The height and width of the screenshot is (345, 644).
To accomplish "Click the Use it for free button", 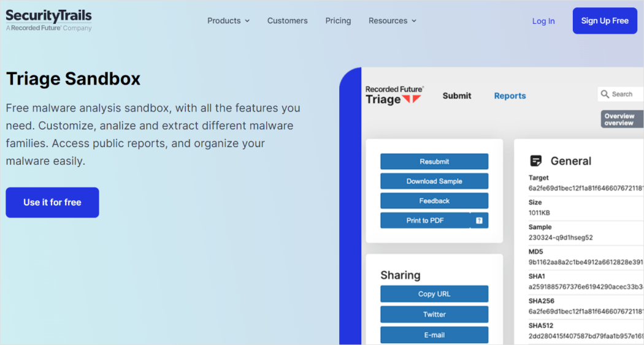I will tap(52, 202).
